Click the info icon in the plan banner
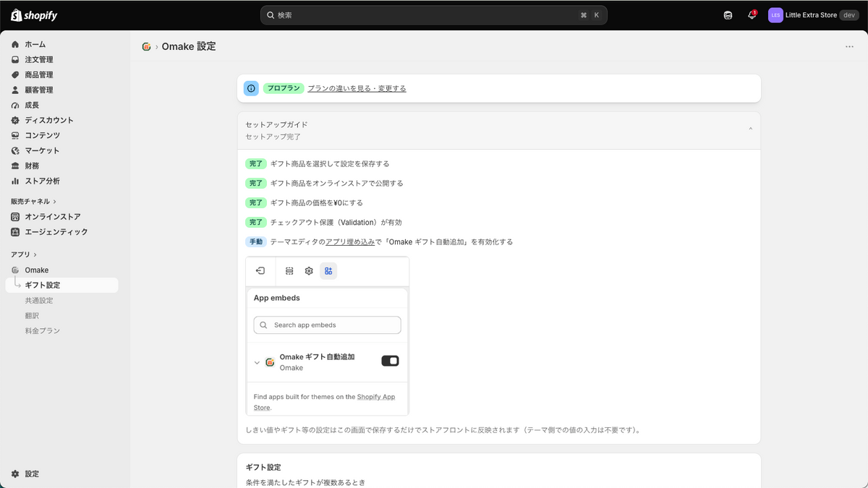The image size is (868, 488). click(x=251, y=88)
